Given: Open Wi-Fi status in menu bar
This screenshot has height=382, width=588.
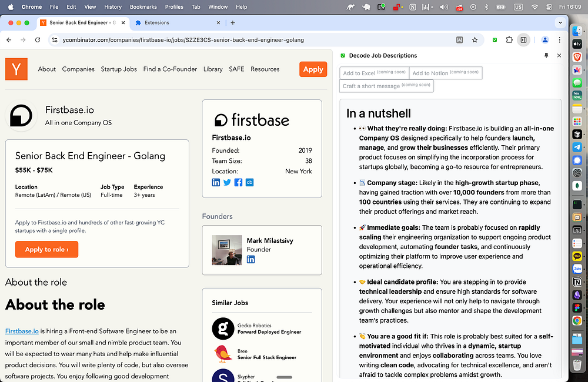Looking at the screenshot, I should (534, 6).
